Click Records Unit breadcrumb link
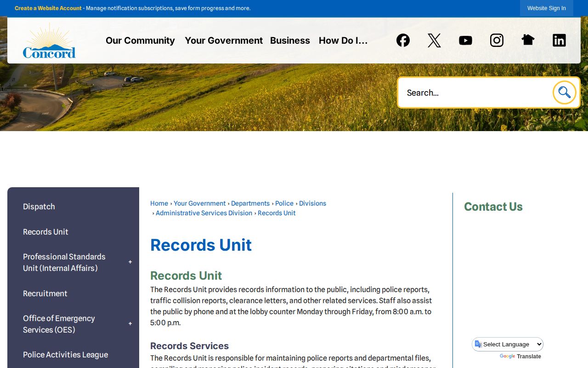This screenshot has width=588, height=368. 277,213
